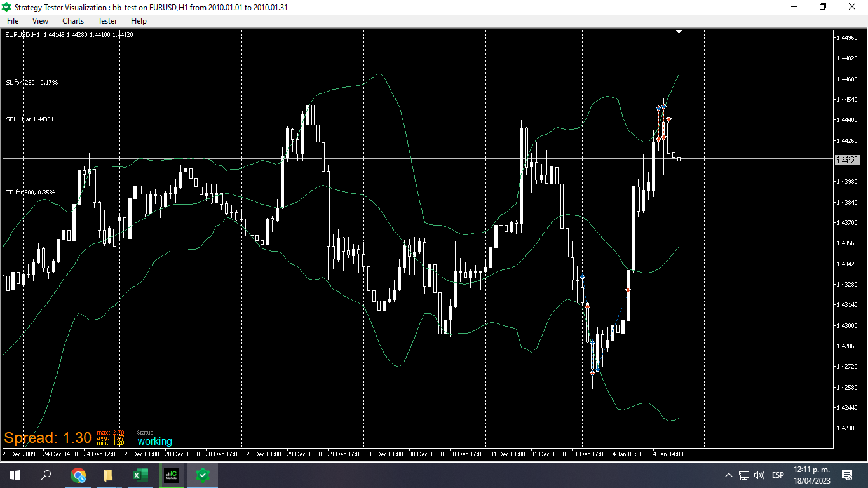Click the '4 Jan 06:00' time axis label
868x488 pixels.
tap(628, 454)
